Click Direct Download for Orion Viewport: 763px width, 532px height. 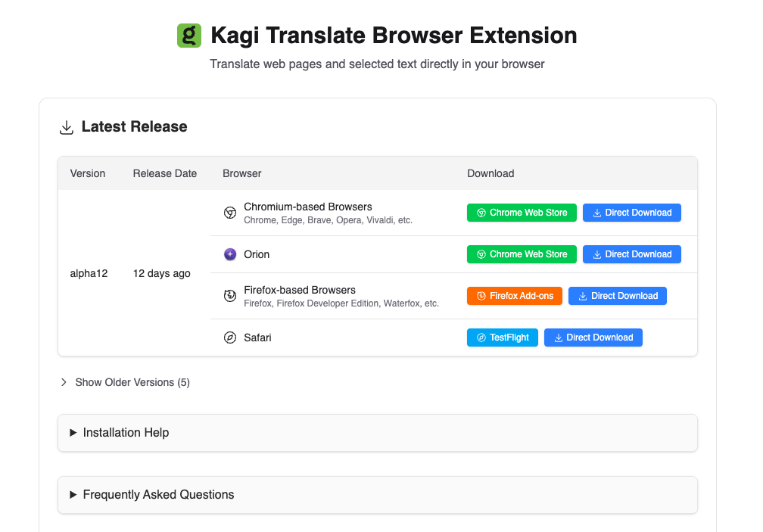631,254
